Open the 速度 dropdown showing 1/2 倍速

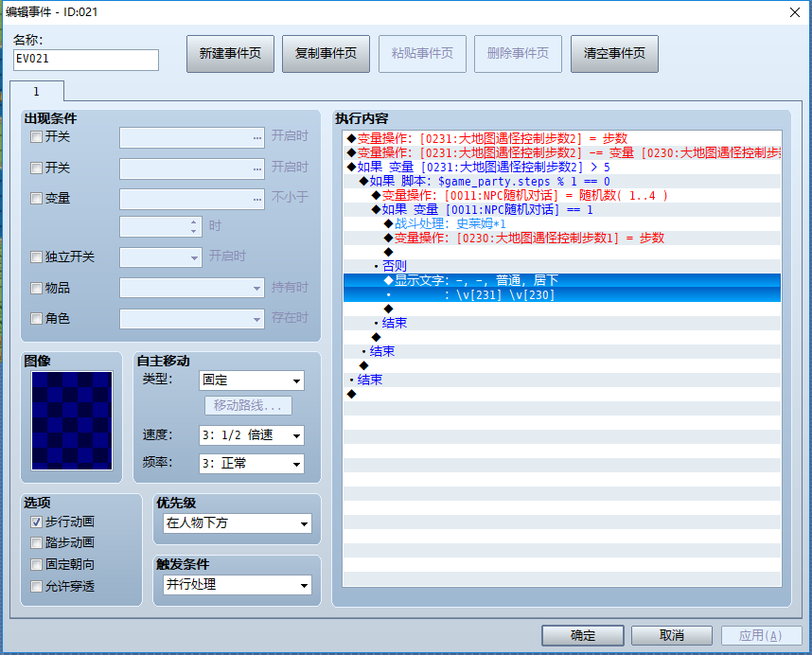252,435
